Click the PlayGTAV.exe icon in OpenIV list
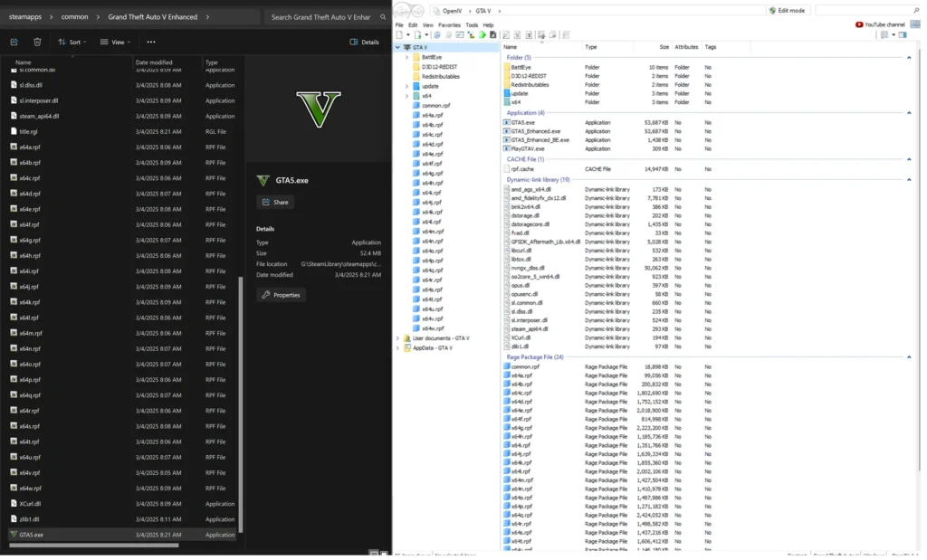Viewport: 927px width, 560px height. 507,149
